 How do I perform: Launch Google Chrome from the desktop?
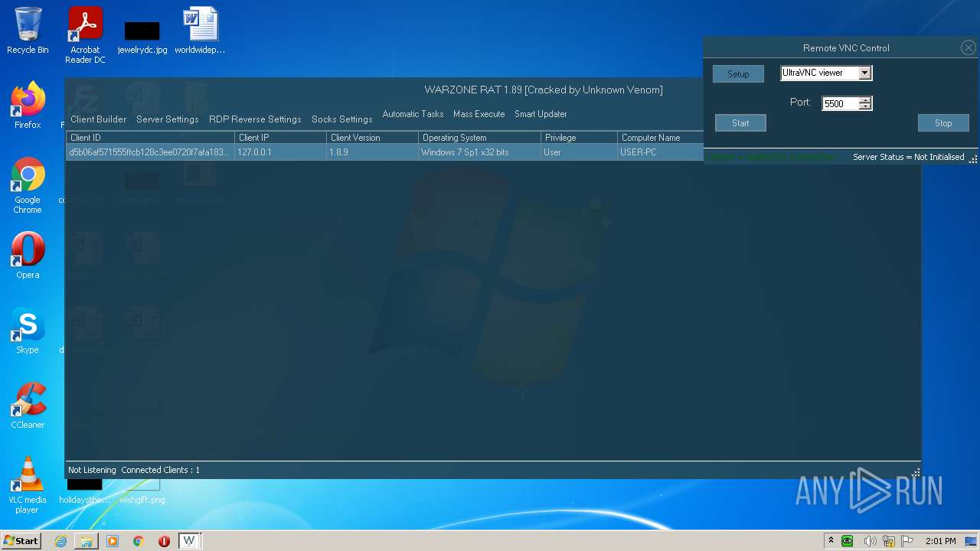[x=28, y=186]
